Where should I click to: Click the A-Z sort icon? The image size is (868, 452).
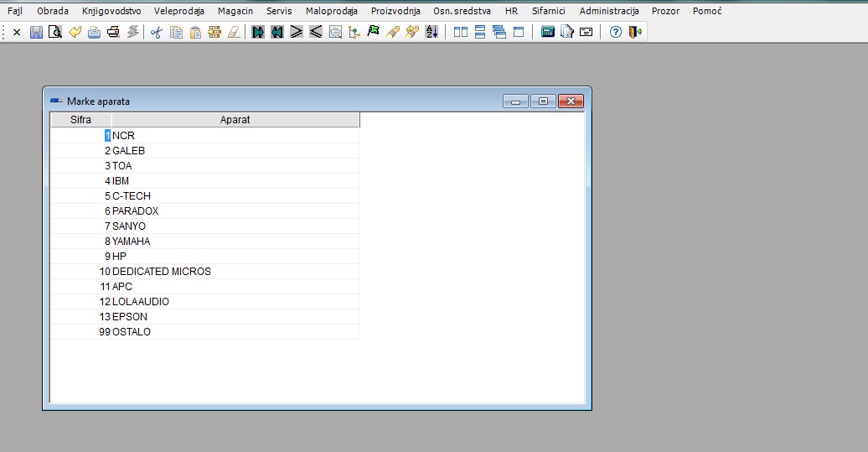(431, 32)
